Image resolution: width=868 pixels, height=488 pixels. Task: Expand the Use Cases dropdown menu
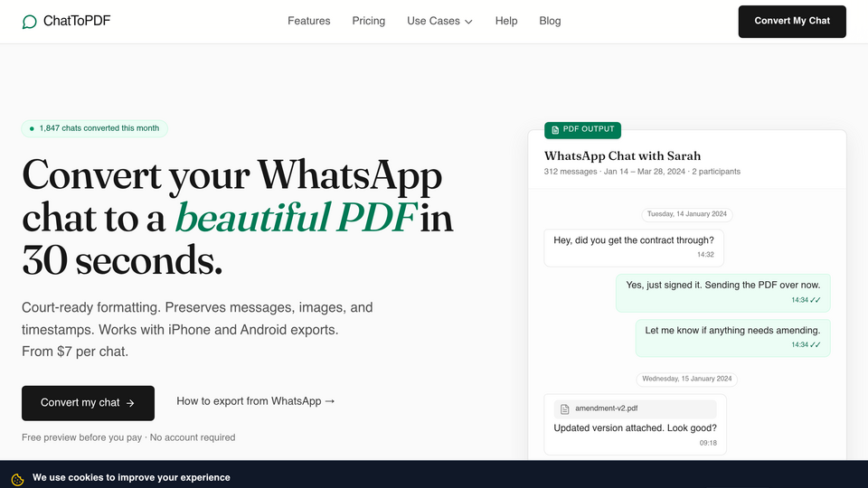click(439, 21)
